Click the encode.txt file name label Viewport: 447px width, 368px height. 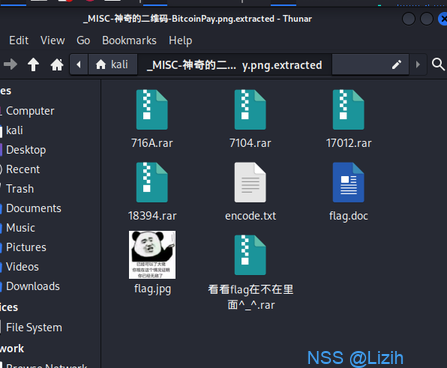pyautogui.click(x=251, y=216)
